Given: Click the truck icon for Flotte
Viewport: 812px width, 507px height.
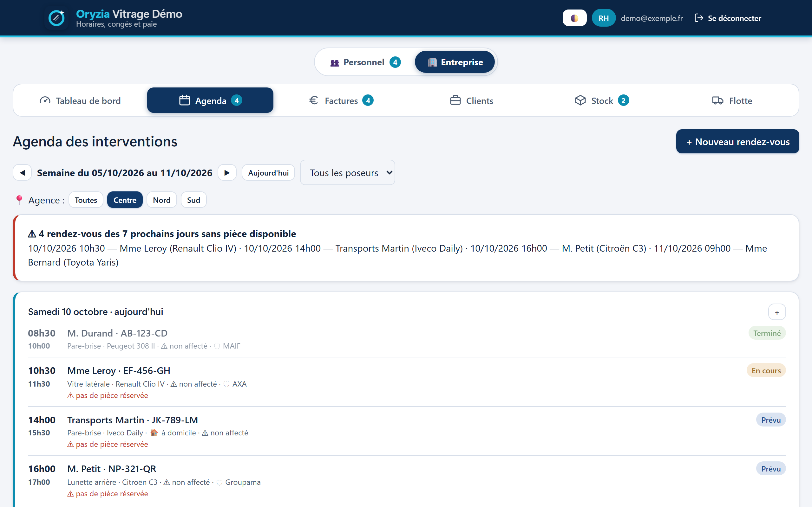Looking at the screenshot, I should [x=718, y=100].
